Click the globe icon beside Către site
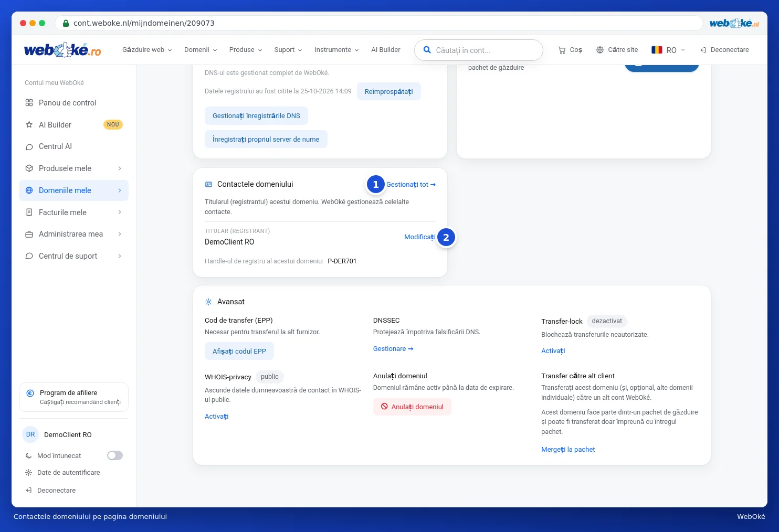Screen dimensions: 779x532 pos(600,50)
